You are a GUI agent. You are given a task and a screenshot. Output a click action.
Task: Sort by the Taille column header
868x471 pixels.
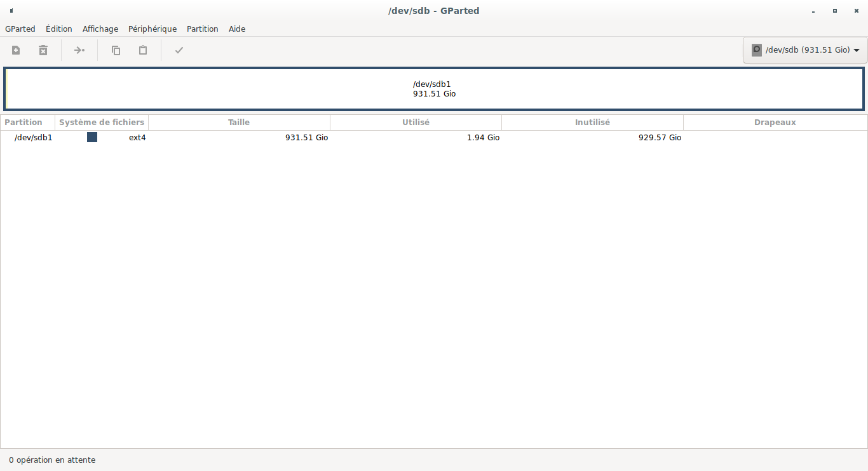[239, 123]
